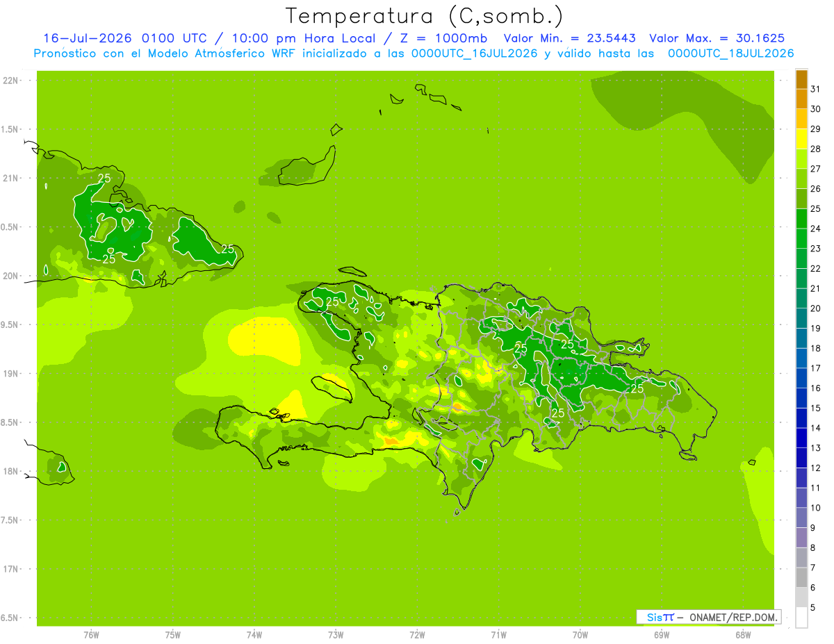Click the color bar label "17"
The height and width of the screenshot is (644, 834).
point(816,368)
